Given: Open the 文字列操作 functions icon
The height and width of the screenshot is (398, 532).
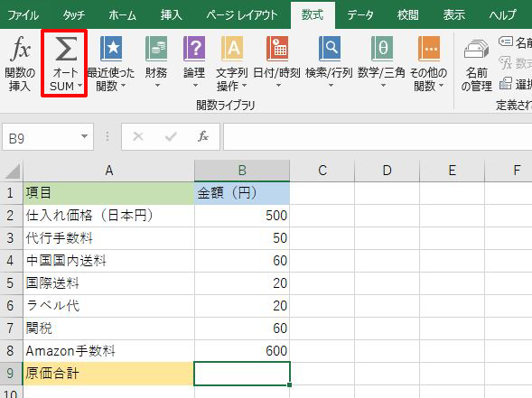Looking at the screenshot, I should pos(232,49).
